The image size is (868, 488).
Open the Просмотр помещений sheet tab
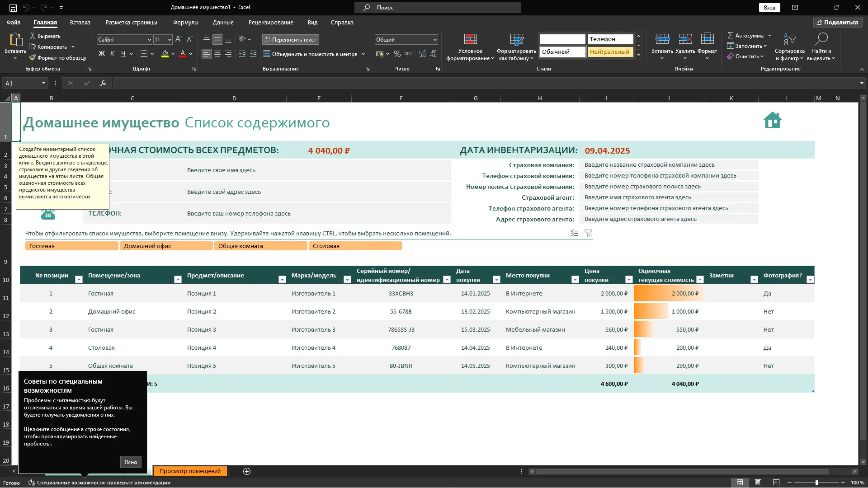coord(190,471)
